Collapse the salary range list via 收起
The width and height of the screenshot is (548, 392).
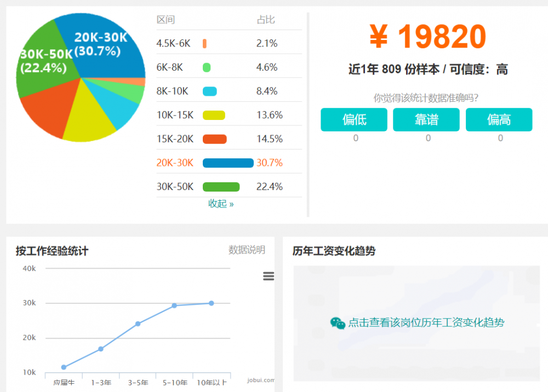(x=221, y=203)
